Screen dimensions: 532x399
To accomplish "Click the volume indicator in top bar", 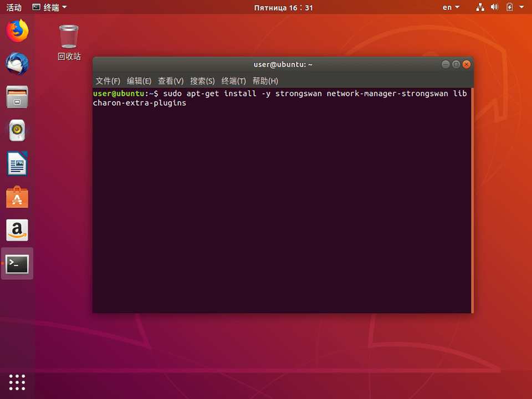I will coord(494,7).
